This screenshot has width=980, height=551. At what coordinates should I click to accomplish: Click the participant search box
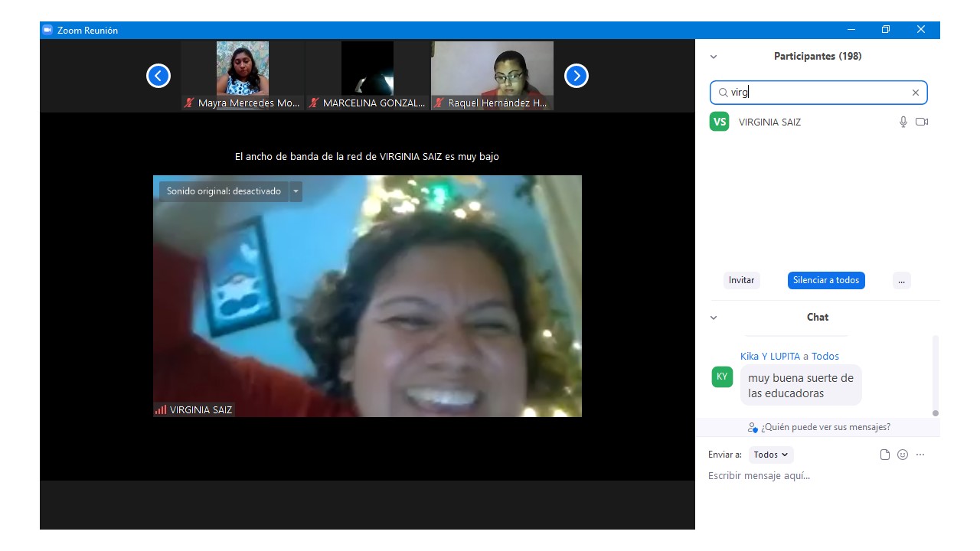818,93
